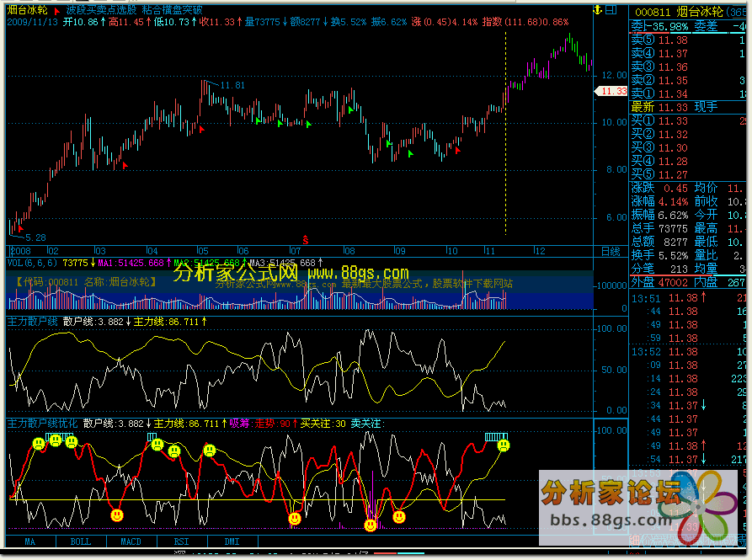Click the 粘合横盘突破 formula label
Viewport: 752px width, 560px height.
coord(172,11)
